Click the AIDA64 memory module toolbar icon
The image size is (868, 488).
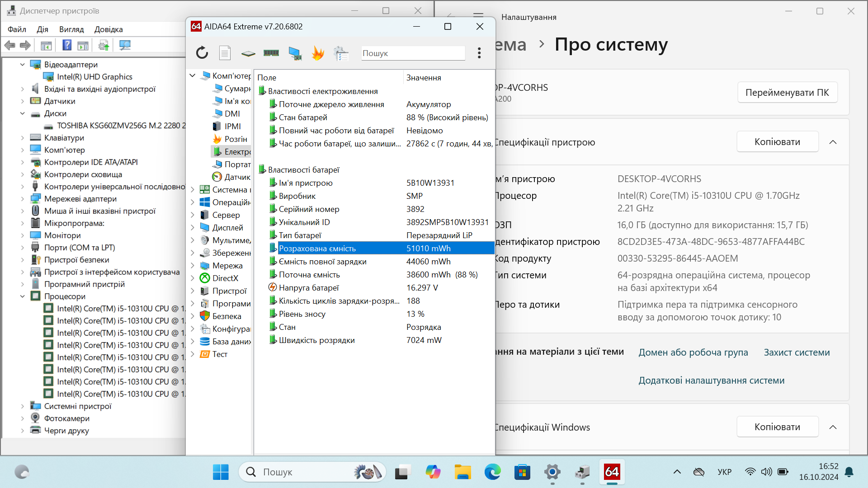pyautogui.click(x=271, y=53)
